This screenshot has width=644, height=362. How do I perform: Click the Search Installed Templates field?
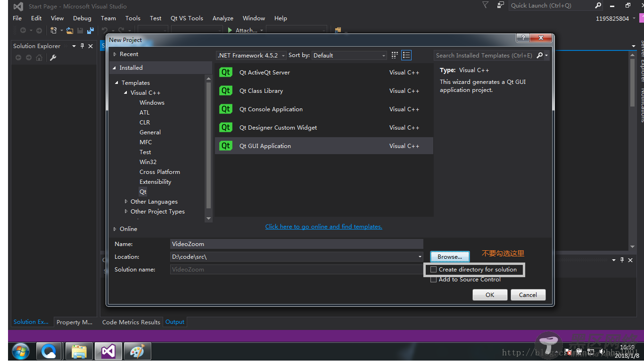pyautogui.click(x=484, y=55)
